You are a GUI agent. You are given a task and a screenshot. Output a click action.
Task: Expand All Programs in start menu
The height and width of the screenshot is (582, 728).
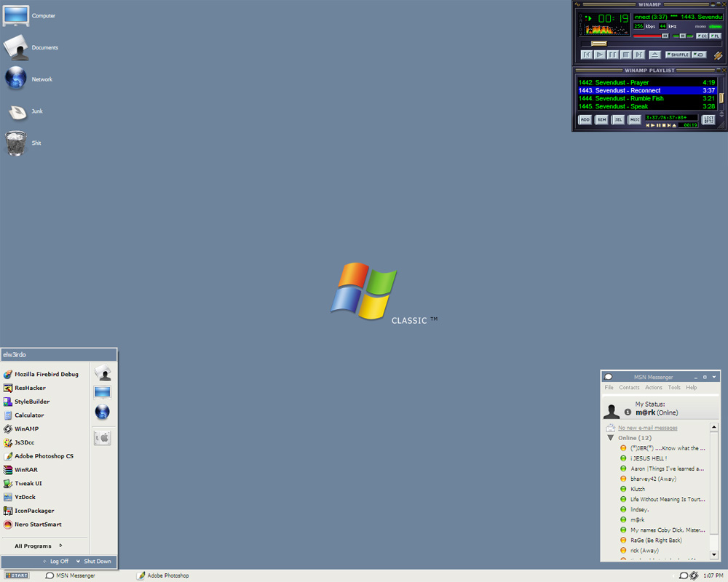33,546
